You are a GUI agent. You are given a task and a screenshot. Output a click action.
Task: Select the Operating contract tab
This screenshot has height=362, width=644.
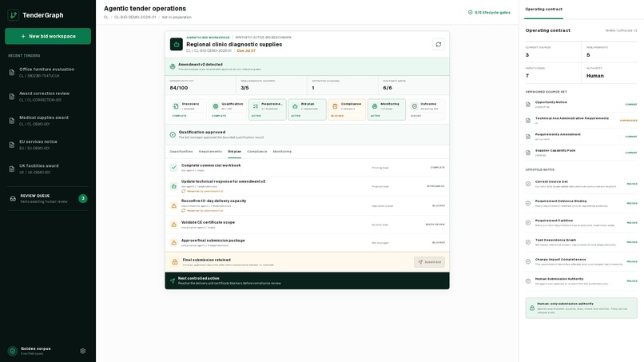pyautogui.click(x=544, y=9)
